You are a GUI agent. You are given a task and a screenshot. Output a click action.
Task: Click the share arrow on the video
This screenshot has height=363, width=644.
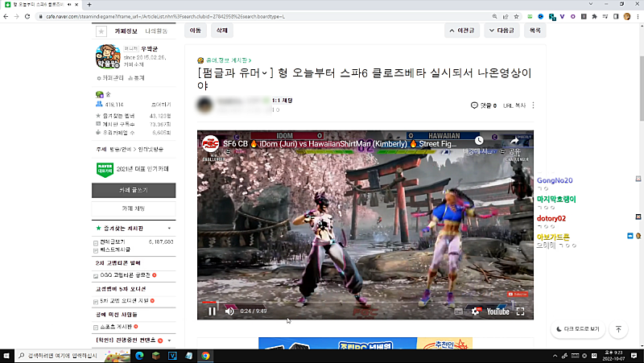(x=514, y=141)
